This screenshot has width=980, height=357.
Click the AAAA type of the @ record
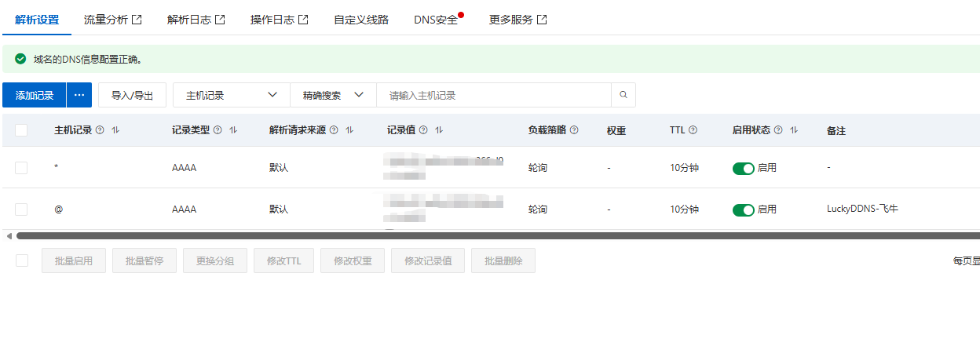185,209
